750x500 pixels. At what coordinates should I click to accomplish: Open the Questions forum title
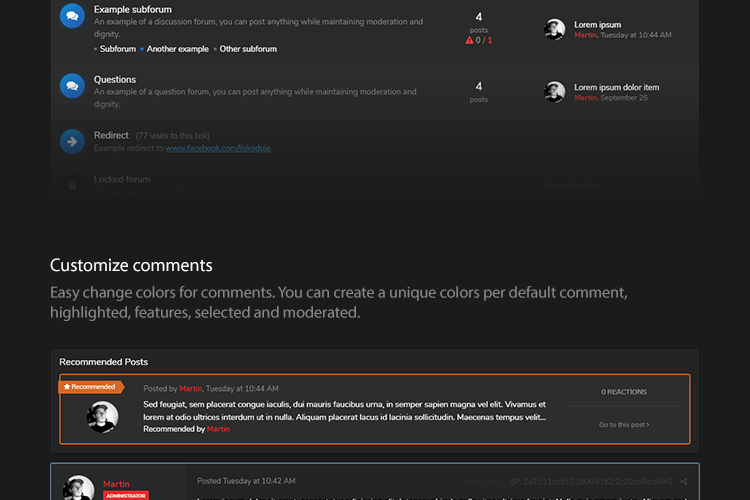coord(115,80)
